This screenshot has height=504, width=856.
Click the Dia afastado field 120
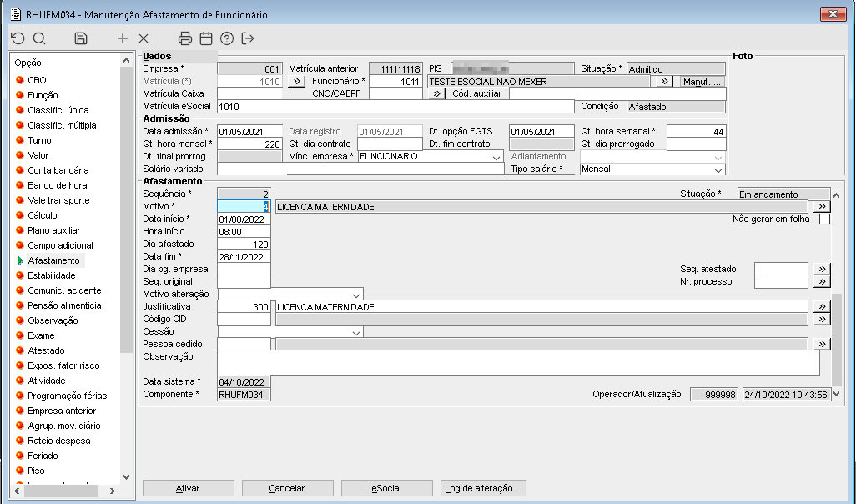(x=244, y=244)
